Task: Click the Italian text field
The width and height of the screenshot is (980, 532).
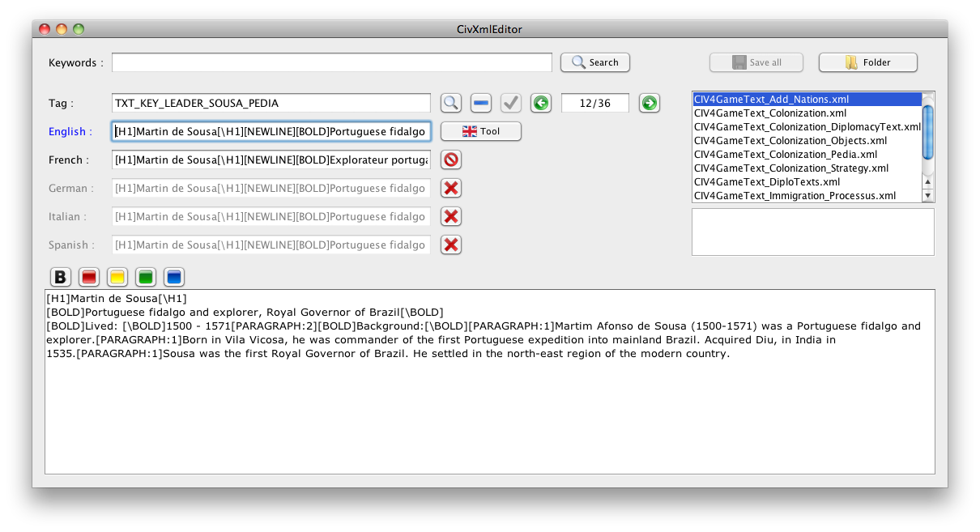Action: (271, 216)
